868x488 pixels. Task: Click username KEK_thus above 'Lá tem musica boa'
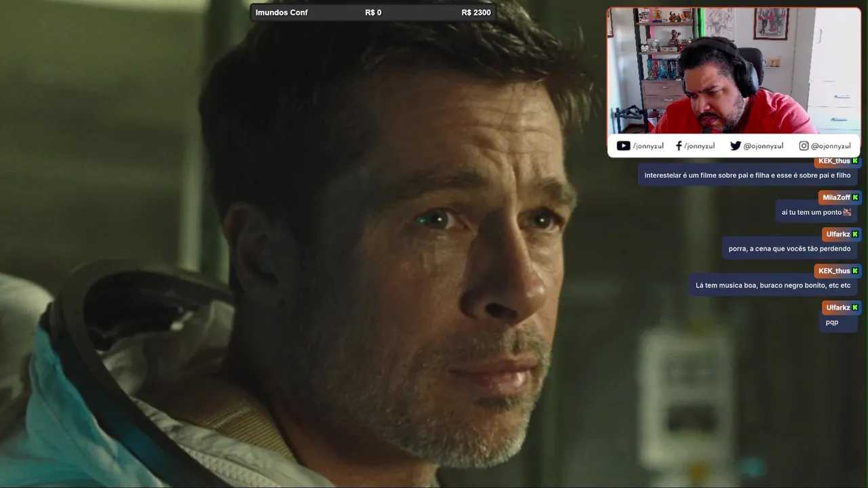pyautogui.click(x=834, y=270)
